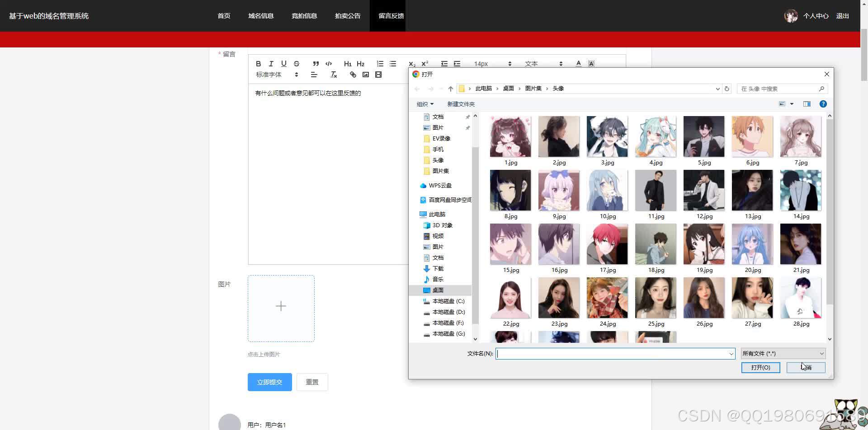Open the 个人中心 menu item
Image resolution: width=868 pixels, height=430 pixels.
tap(816, 15)
